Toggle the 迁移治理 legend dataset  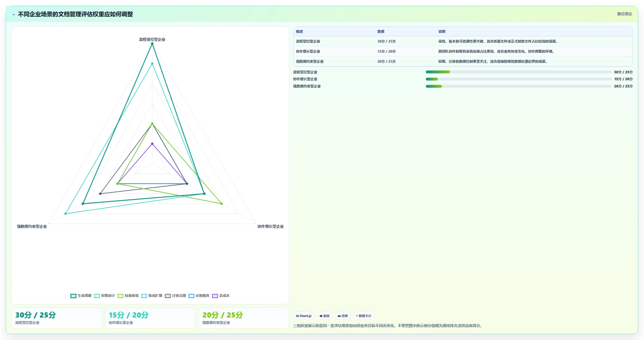pyautogui.click(x=175, y=296)
